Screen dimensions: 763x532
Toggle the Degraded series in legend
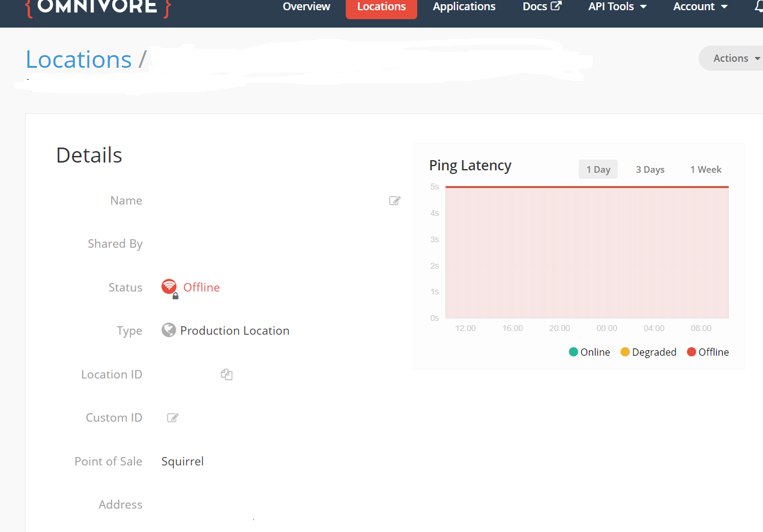(x=648, y=352)
